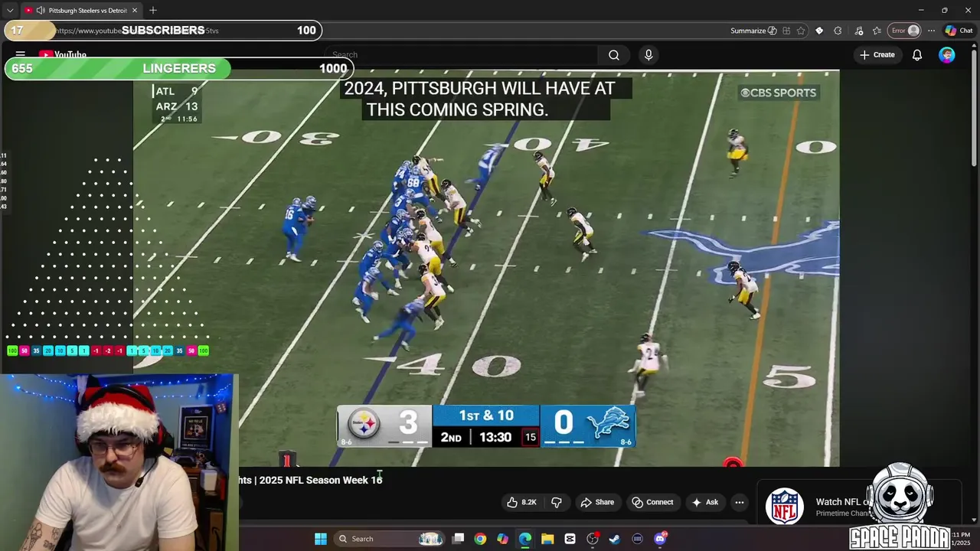The height and width of the screenshot is (551, 980).
Task: Click the NFL logo thumbnail in suggestions
Action: 785,507
